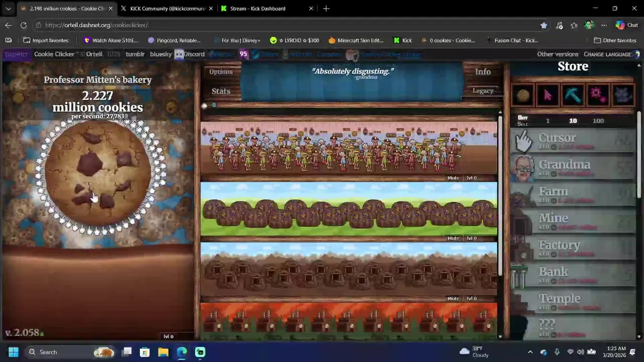Open the bluesky link
The height and width of the screenshot is (362, 644).
(160, 54)
